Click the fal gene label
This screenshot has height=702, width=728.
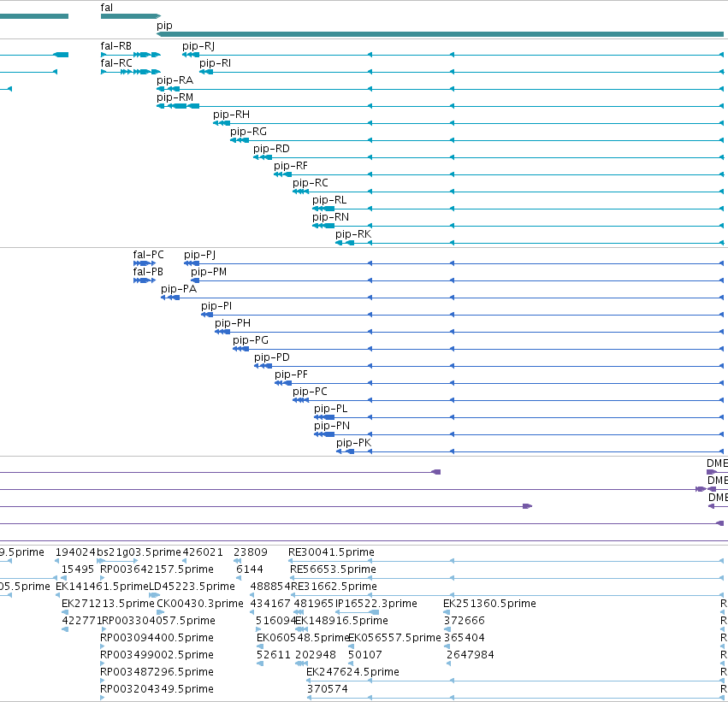pos(106,8)
